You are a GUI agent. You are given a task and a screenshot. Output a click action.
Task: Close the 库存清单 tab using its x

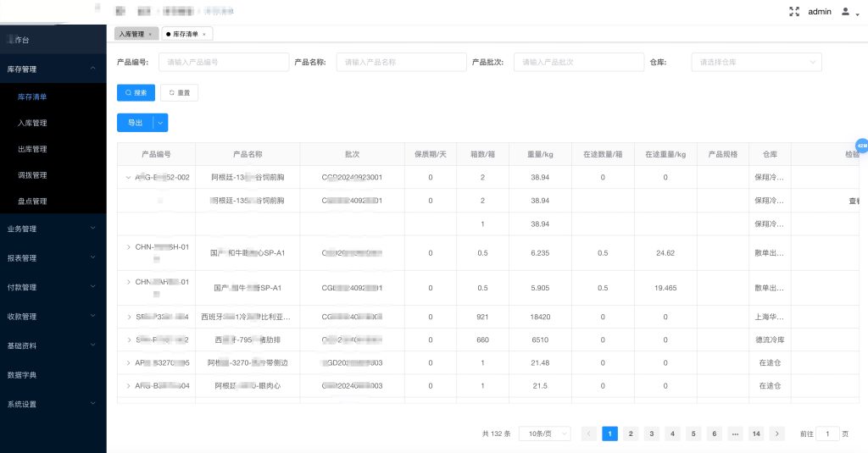point(204,34)
